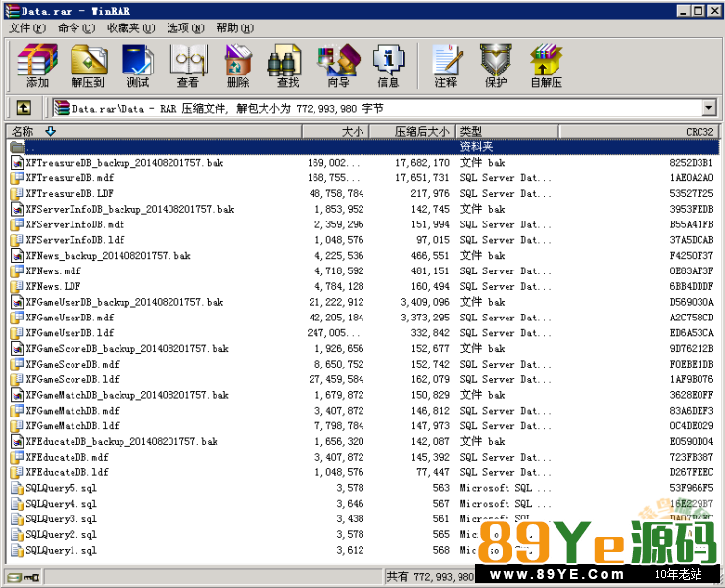725x588 pixels.
Task: Open the 查看 (View) tool
Action: click(188, 67)
